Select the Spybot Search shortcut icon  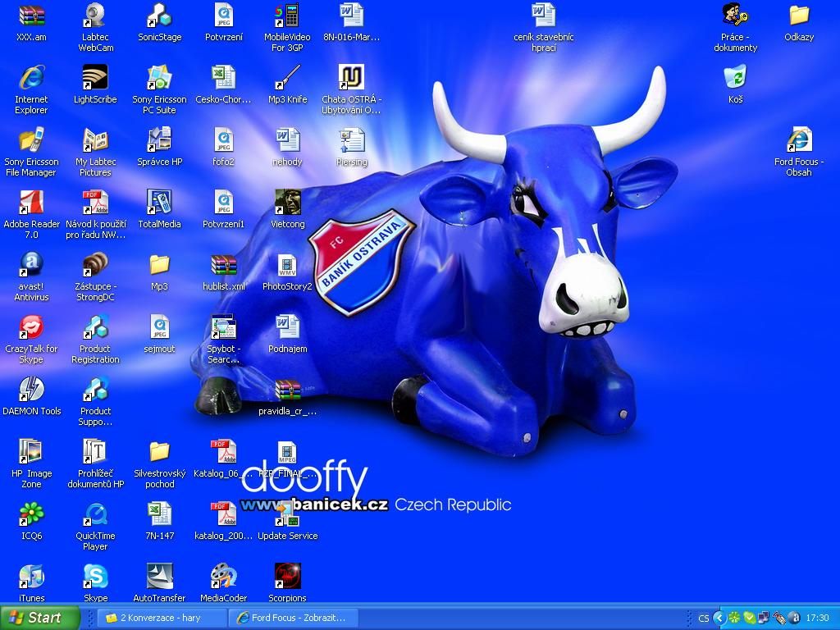(x=223, y=328)
